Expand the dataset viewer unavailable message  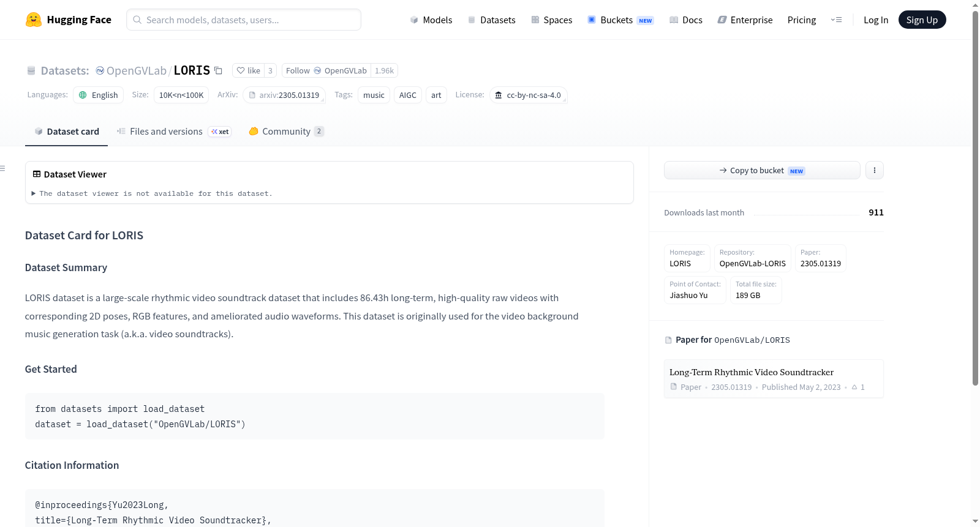click(153, 193)
